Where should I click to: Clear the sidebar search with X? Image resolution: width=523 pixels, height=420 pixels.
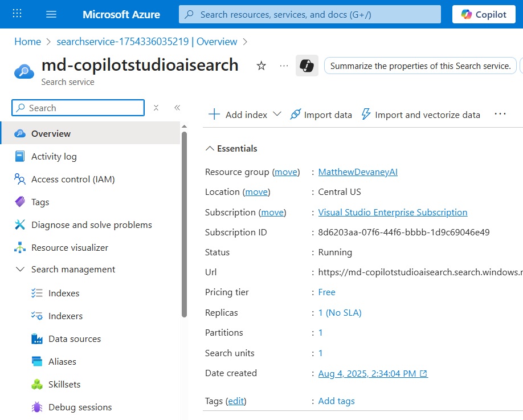point(156,108)
